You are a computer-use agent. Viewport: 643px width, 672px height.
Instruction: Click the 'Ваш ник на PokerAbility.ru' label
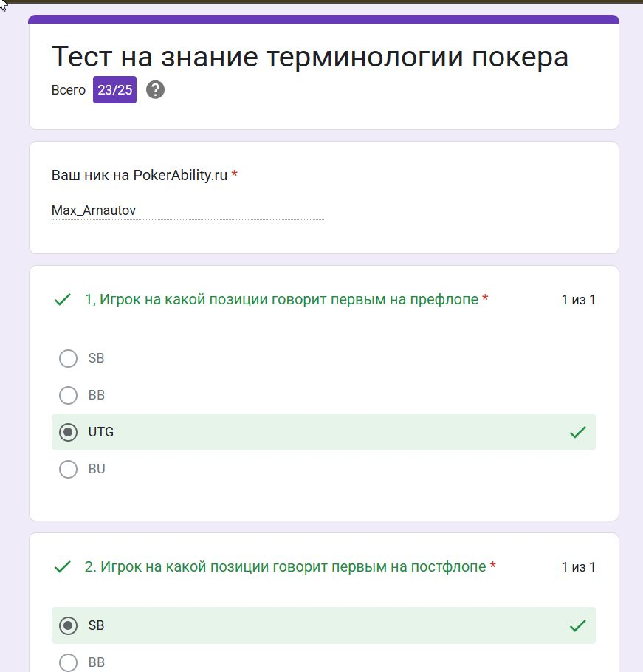(x=140, y=175)
